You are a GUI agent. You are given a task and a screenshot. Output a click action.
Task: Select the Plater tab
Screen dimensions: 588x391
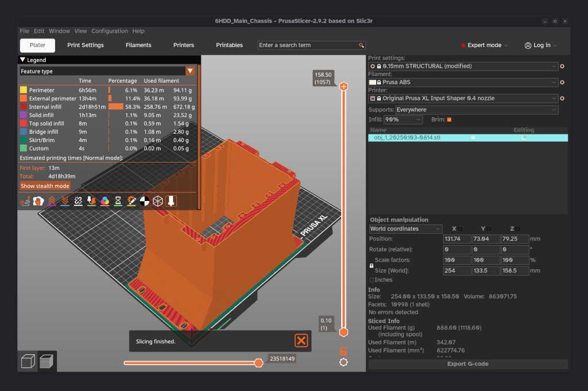pyautogui.click(x=37, y=45)
